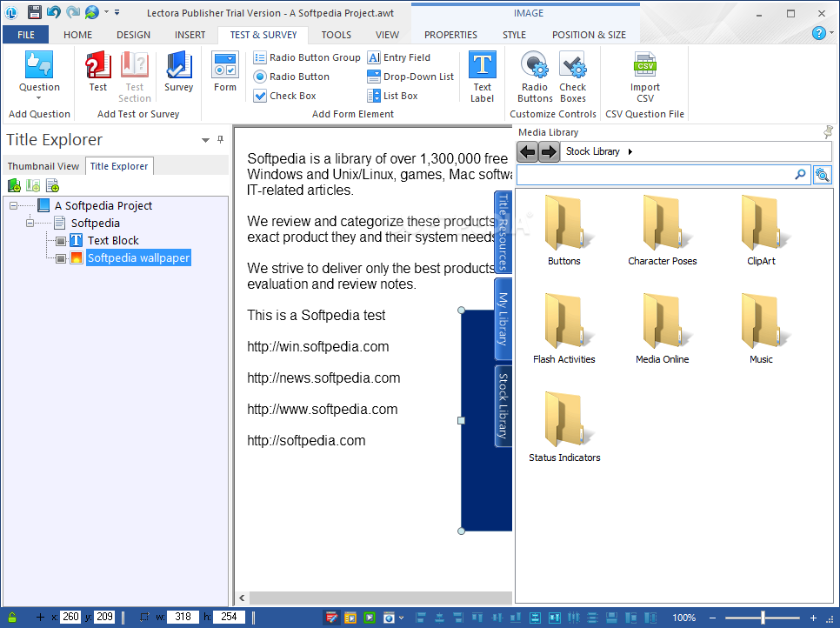Undo the last action
The image size is (840, 628).
coord(54,12)
